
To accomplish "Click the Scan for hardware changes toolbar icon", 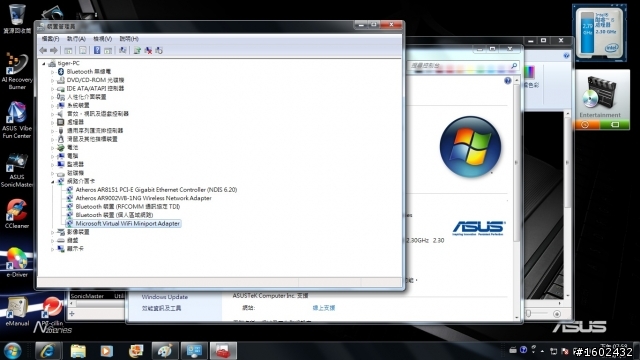I will pyautogui.click(x=122, y=50).
